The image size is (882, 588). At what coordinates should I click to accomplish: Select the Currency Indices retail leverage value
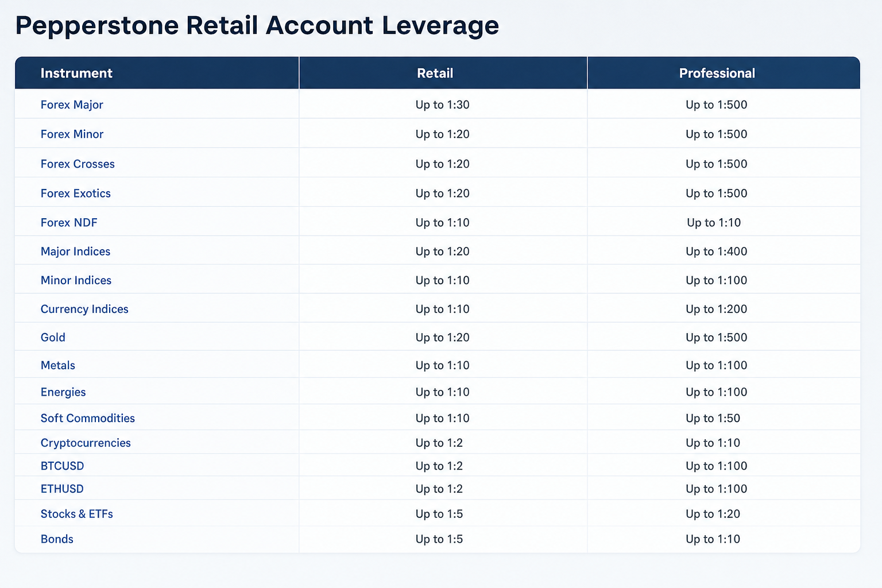tap(443, 309)
